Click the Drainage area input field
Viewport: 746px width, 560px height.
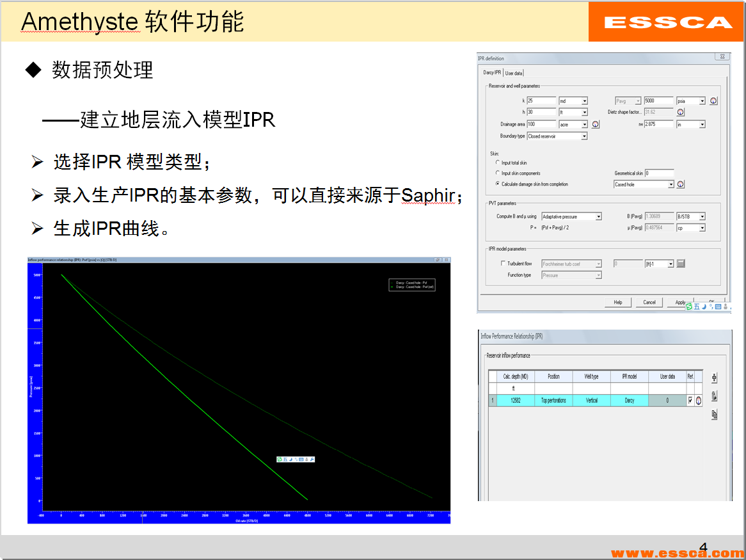click(541, 124)
